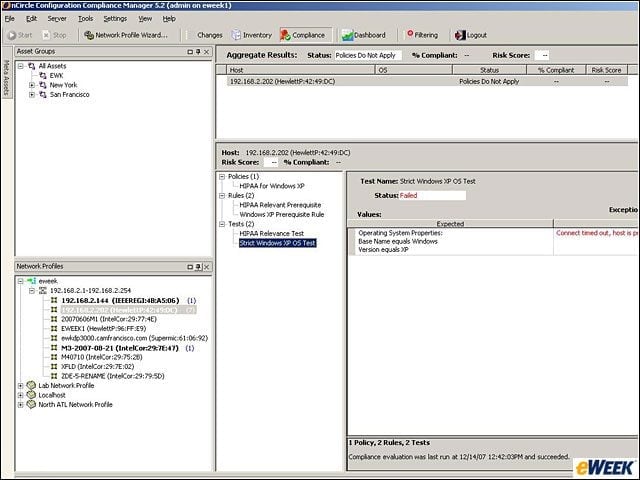Select the EWK asset group icon

(x=43, y=76)
